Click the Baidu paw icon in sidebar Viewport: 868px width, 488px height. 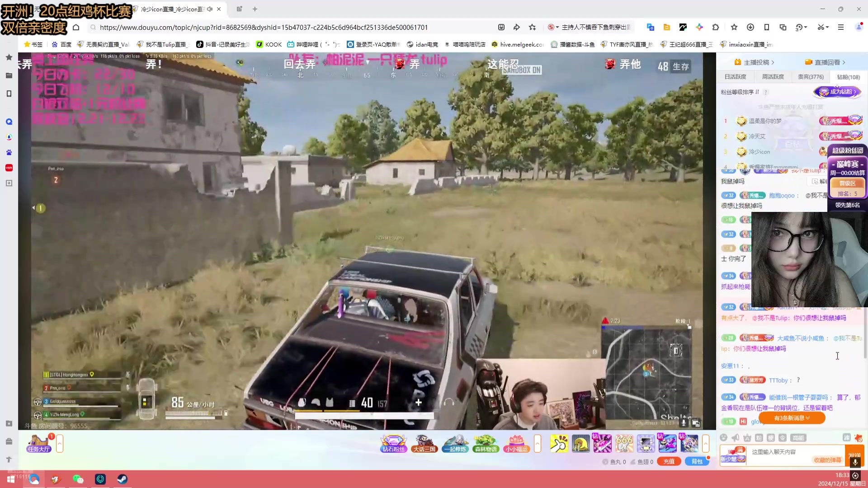(9, 152)
